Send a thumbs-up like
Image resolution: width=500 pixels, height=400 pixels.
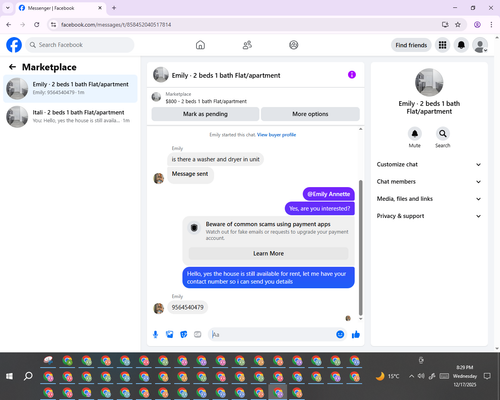[356, 334]
